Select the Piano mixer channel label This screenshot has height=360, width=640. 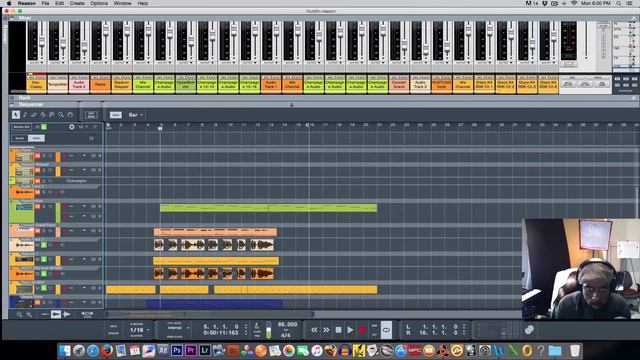tap(100, 84)
